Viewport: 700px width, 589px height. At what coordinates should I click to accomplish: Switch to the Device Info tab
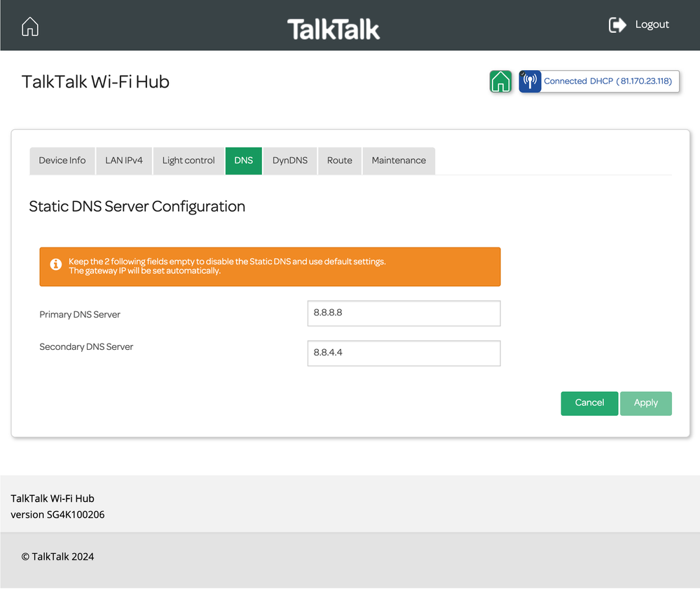click(62, 161)
